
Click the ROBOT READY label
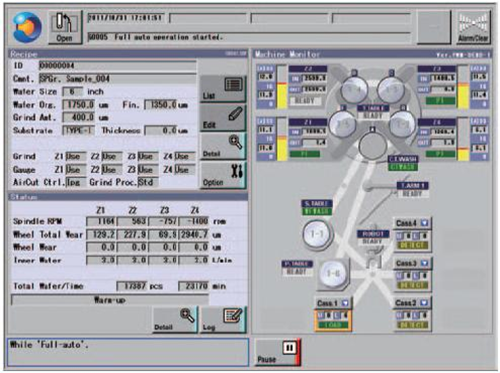tap(372, 237)
